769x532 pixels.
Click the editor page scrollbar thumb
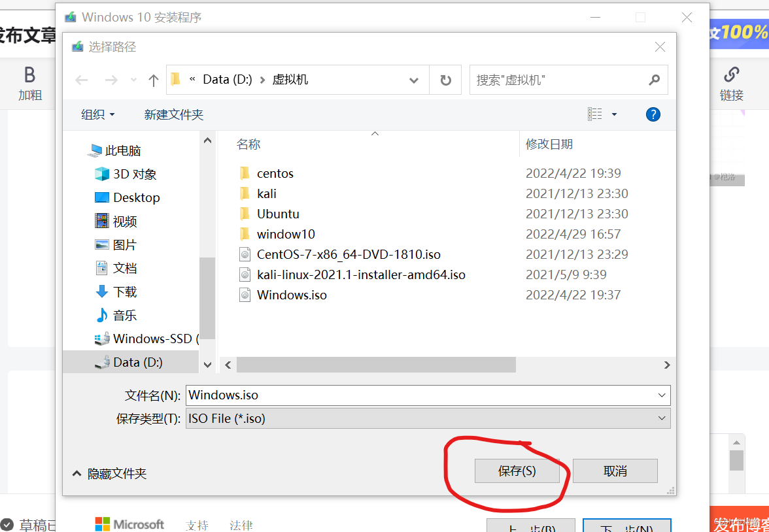tap(736, 460)
